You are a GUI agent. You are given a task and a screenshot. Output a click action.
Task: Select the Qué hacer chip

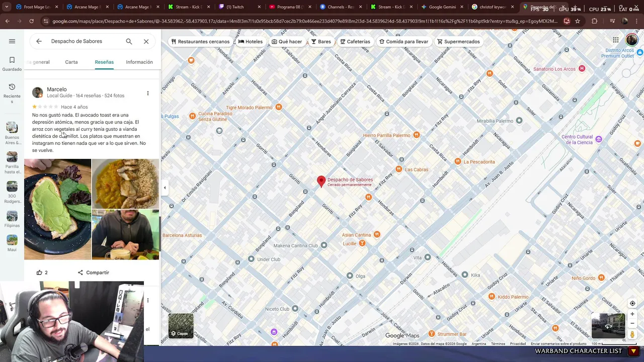tap(287, 41)
